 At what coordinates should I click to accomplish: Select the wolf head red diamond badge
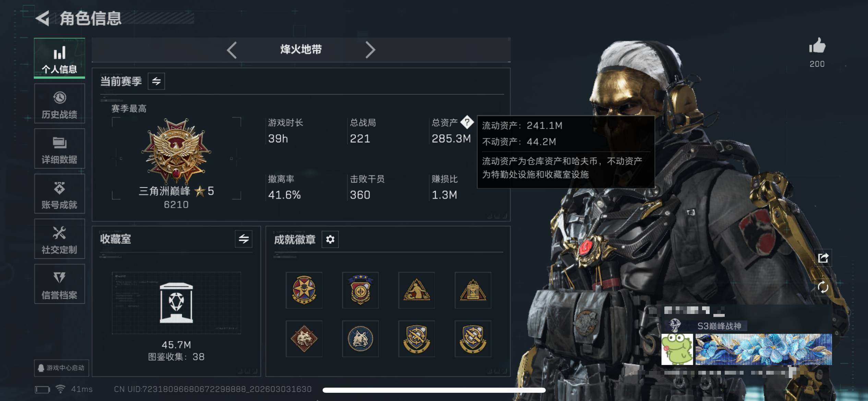(x=304, y=339)
